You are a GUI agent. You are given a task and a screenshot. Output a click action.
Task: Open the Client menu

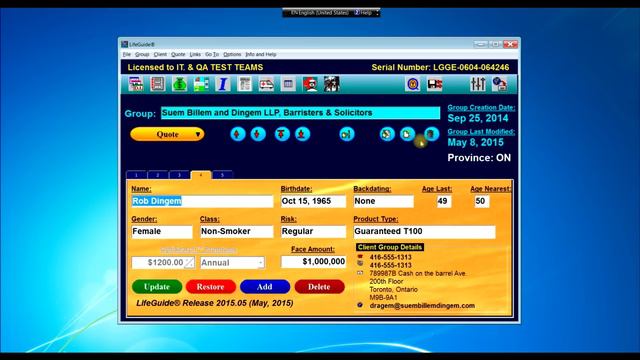160,54
